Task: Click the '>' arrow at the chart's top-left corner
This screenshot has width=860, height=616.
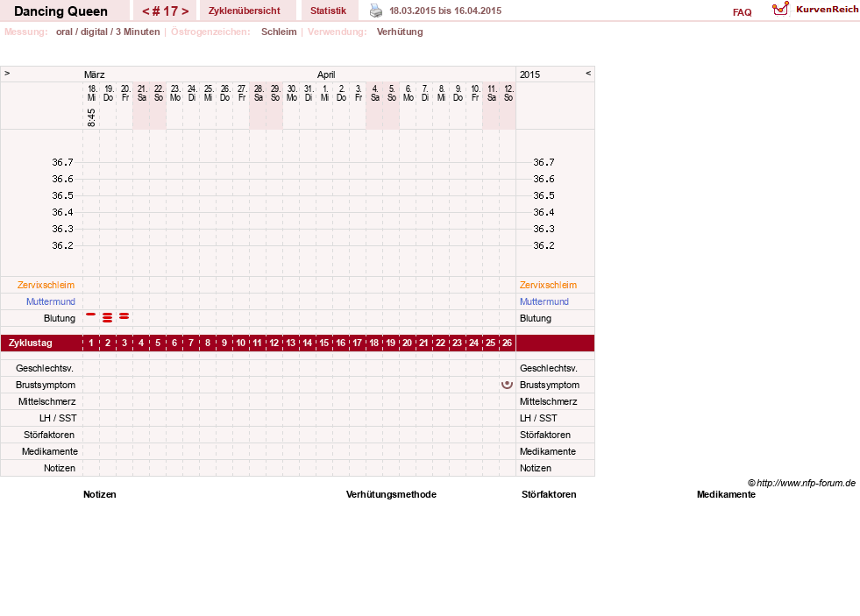Action: point(7,73)
